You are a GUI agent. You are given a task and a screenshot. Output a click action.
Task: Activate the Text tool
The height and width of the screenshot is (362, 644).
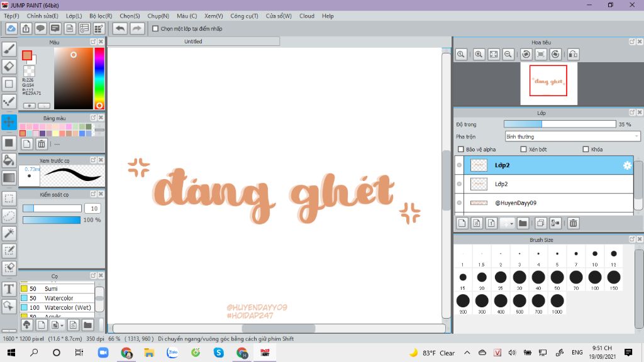pos(9,289)
